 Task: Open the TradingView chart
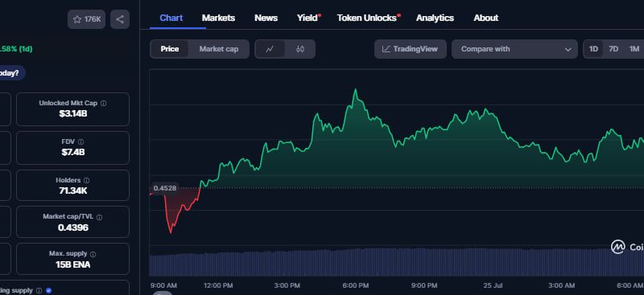tap(411, 49)
